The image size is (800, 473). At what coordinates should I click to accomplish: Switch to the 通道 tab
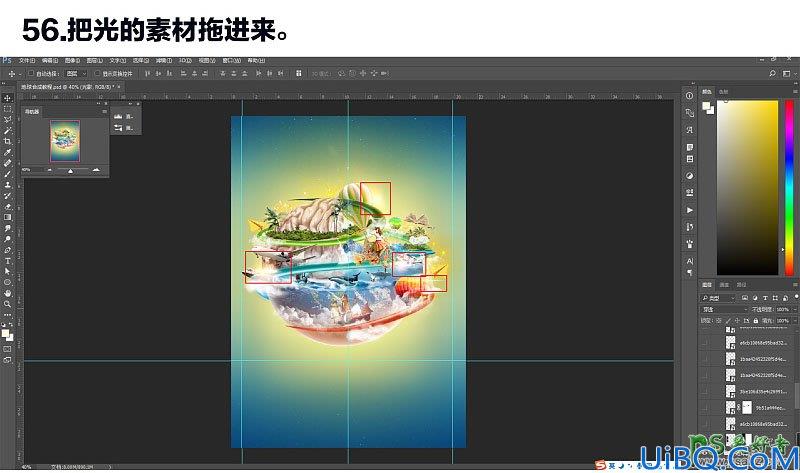[x=724, y=284]
